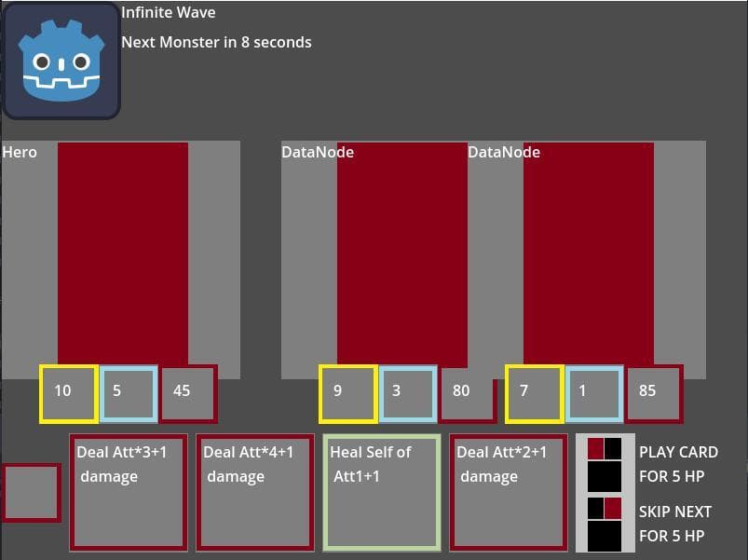Image resolution: width=748 pixels, height=560 pixels.
Task: Click the small empty red-bordered card slot
Action: point(32,492)
